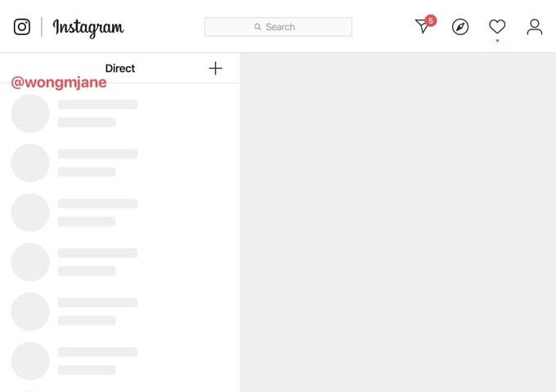Select the second loading conversation avatar
Viewport: 556px width, 392px height.
tap(30, 163)
